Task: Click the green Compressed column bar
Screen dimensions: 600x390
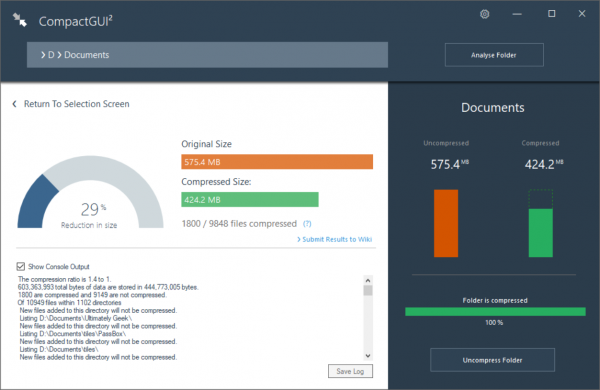Action: pos(541,233)
